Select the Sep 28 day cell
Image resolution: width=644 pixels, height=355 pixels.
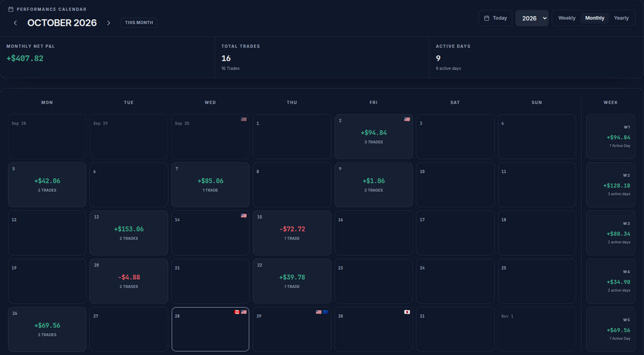pyautogui.click(x=47, y=136)
